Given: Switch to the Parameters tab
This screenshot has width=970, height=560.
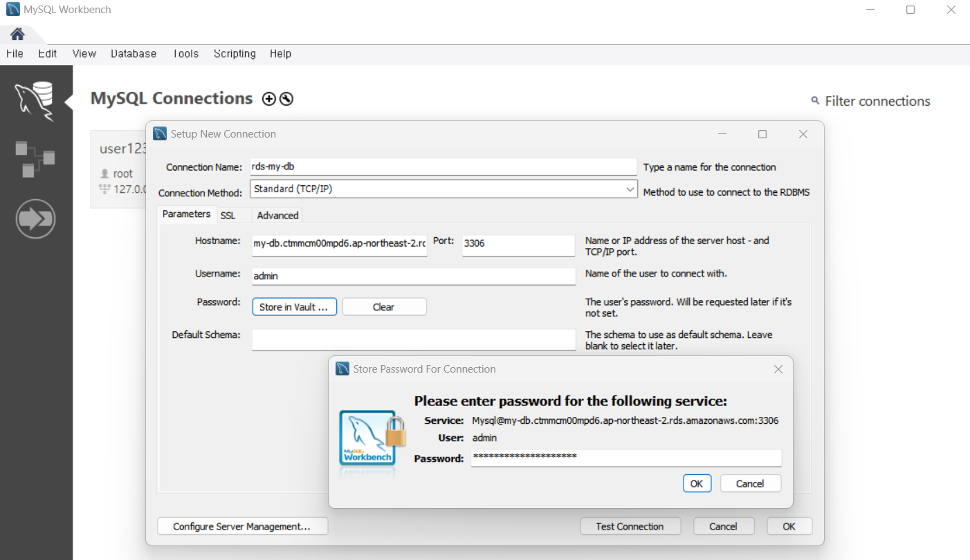Looking at the screenshot, I should (187, 214).
